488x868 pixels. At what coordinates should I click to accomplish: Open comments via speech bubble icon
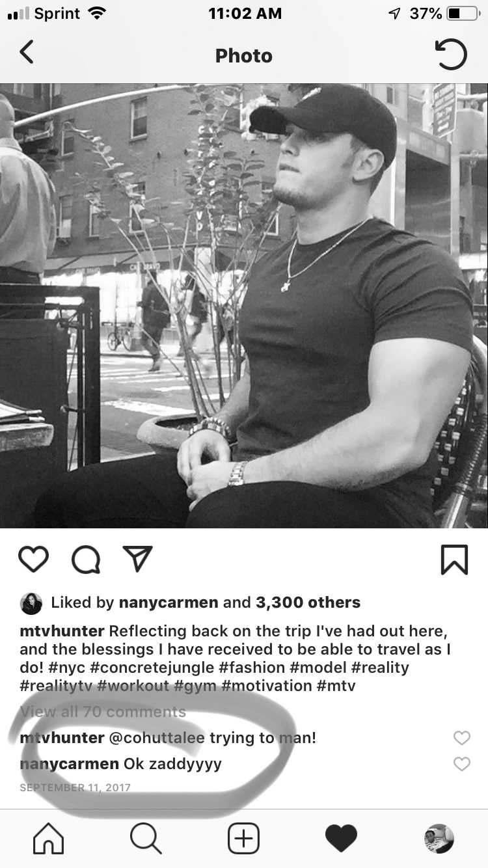85,560
